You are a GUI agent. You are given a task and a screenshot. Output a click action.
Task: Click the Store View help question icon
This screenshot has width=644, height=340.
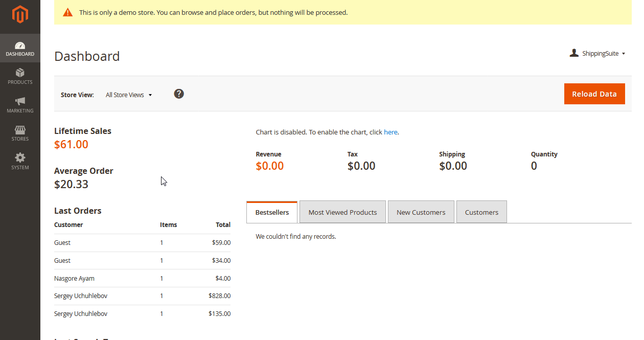(179, 94)
